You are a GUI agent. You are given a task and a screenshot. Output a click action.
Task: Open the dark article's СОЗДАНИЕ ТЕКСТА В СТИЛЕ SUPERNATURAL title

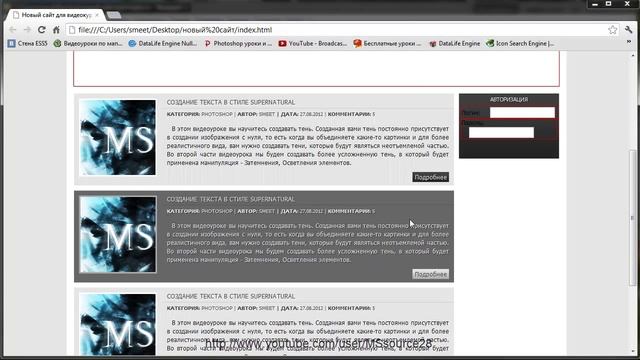(x=231, y=199)
